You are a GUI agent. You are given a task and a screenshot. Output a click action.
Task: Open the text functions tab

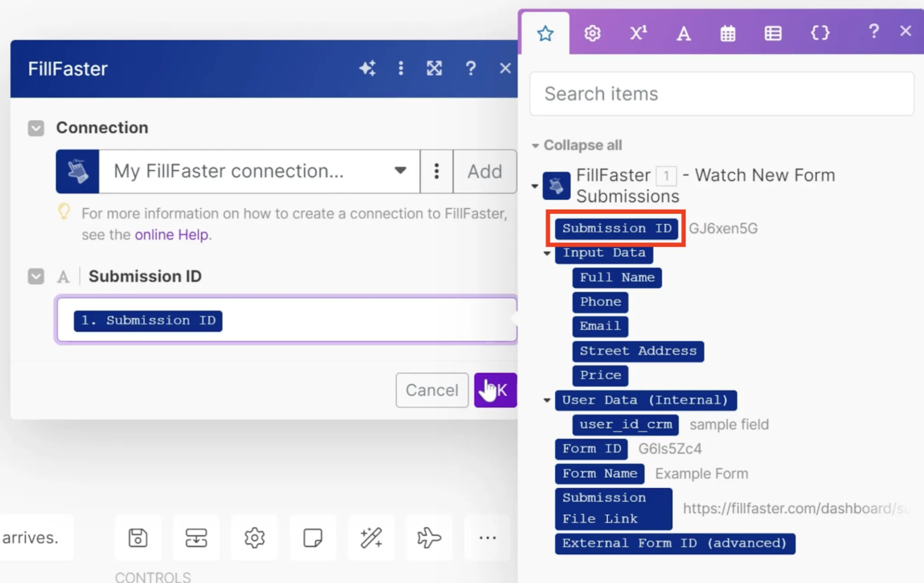[684, 33]
